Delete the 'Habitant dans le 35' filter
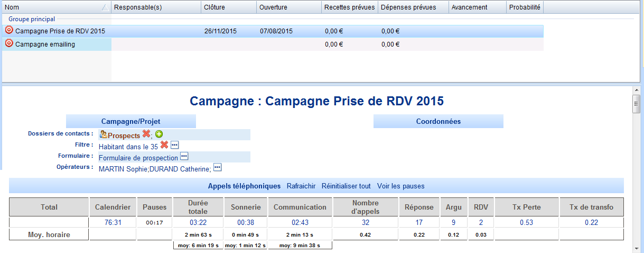The width and height of the screenshot is (644, 253). tap(164, 145)
